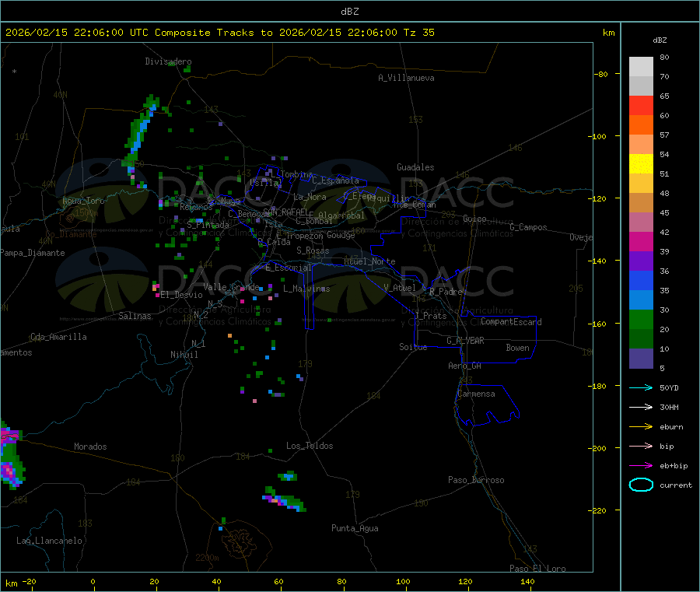Image resolution: width=700 pixels, height=592 pixels.
Task: Select the orange 57 dBZ swatch
Action: [x=641, y=124]
